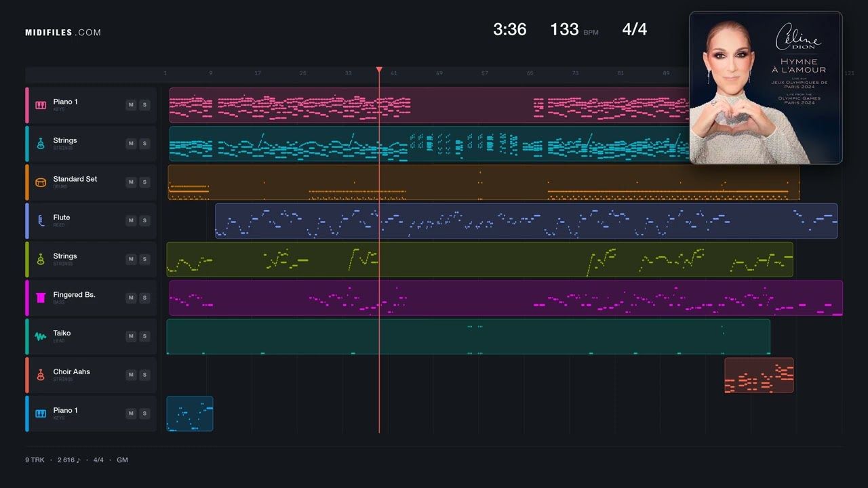
Task: Click the Flute track instrument icon
Action: pyautogui.click(x=41, y=221)
